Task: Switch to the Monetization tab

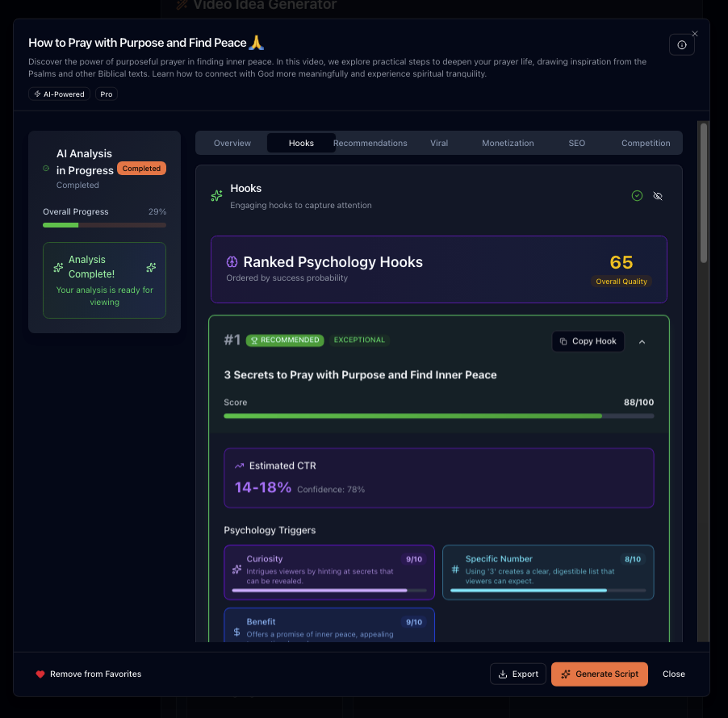Action: click(x=508, y=143)
